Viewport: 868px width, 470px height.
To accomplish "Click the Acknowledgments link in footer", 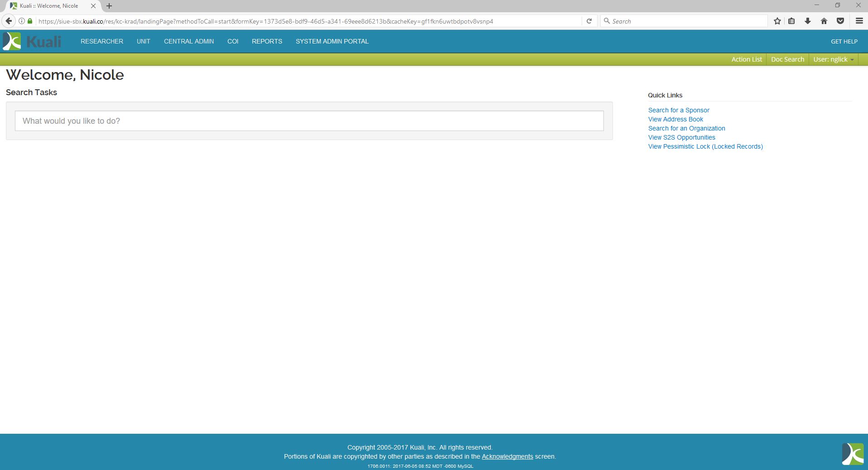I will [507, 456].
